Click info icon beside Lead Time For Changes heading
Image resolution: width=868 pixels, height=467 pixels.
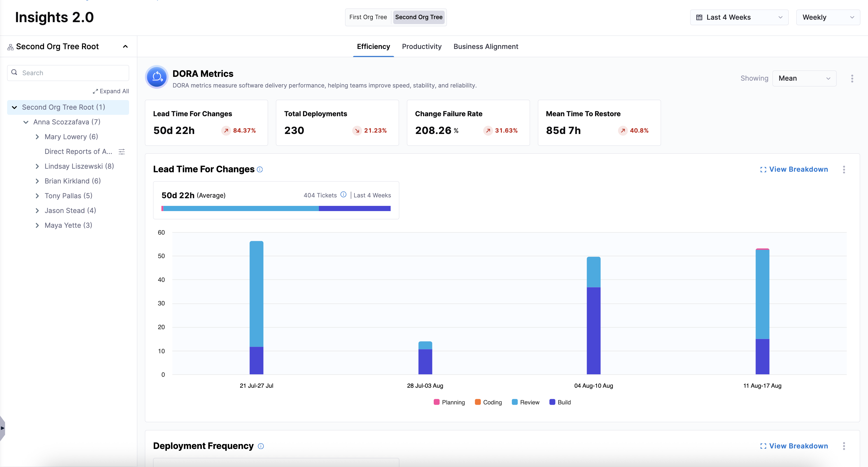pos(260,170)
